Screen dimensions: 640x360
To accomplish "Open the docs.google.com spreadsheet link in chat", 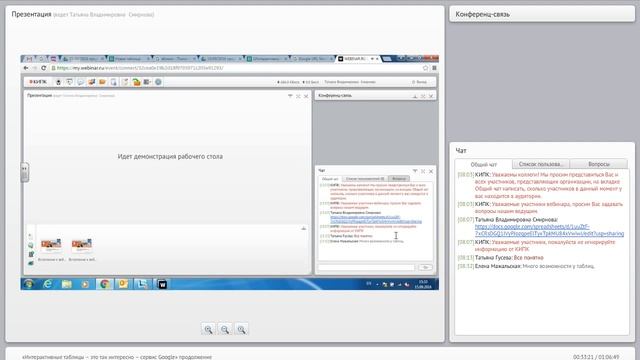I will (549, 230).
